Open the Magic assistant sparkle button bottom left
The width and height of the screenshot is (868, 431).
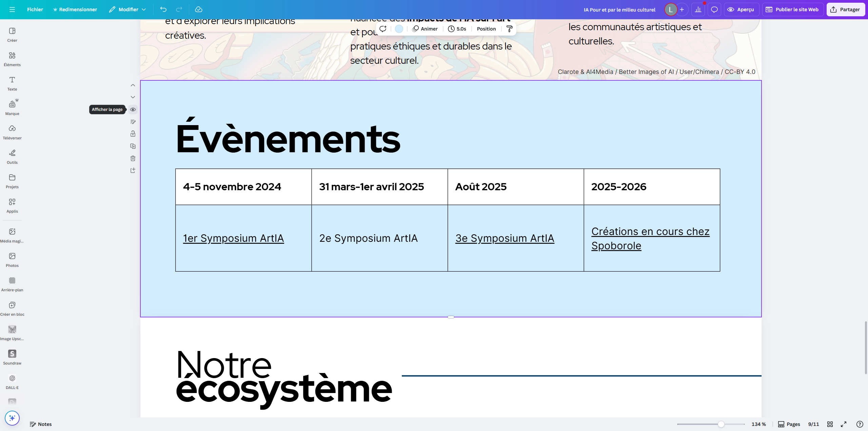point(12,418)
